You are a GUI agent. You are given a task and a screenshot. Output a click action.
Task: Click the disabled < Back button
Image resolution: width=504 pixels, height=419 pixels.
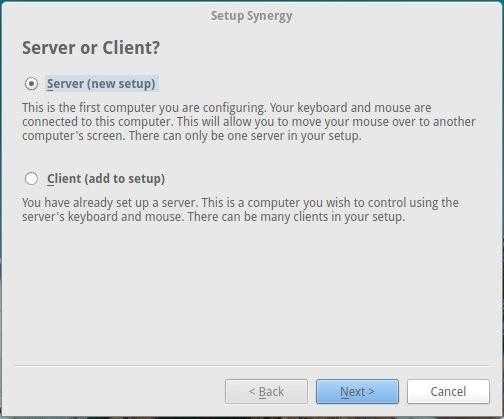coord(266,391)
